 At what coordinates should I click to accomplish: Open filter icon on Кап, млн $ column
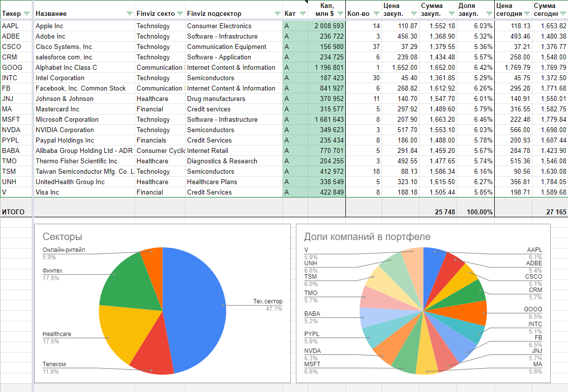tap(340, 14)
